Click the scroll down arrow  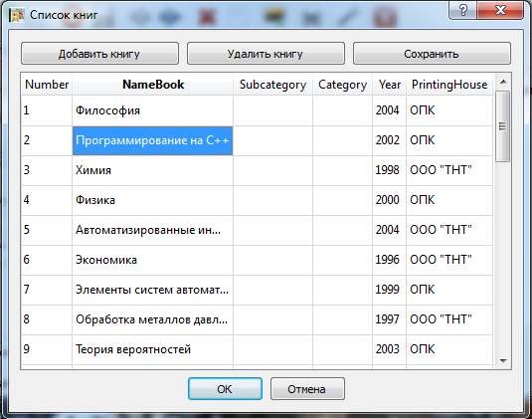click(x=503, y=361)
